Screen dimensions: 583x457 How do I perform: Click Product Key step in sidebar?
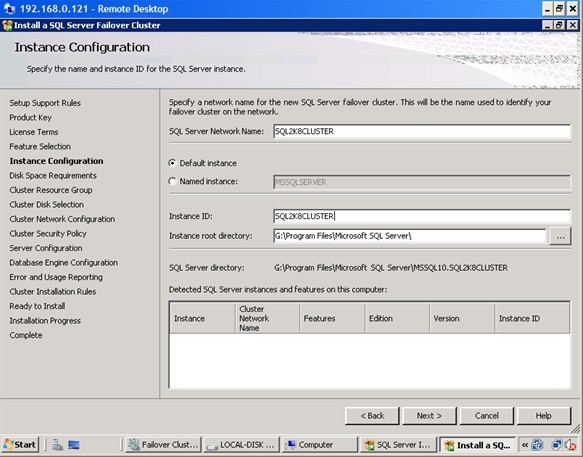pyautogui.click(x=30, y=118)
